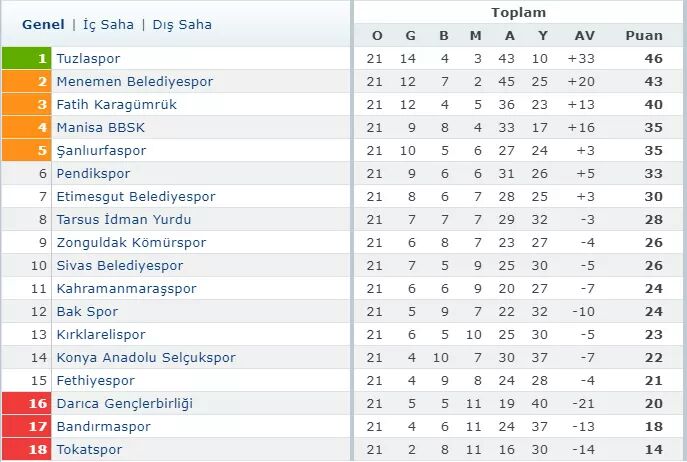
Task: Click the AV column header
Action: tap(585, 35)
